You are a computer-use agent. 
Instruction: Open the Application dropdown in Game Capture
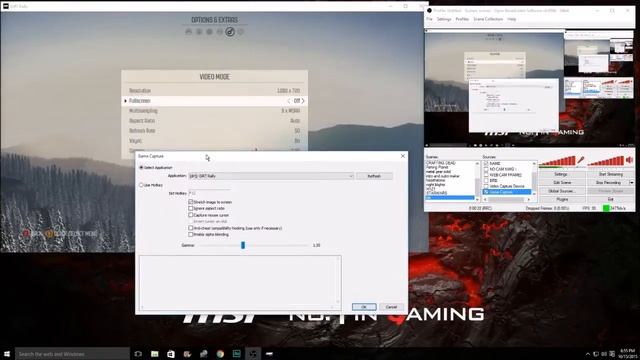271,176
